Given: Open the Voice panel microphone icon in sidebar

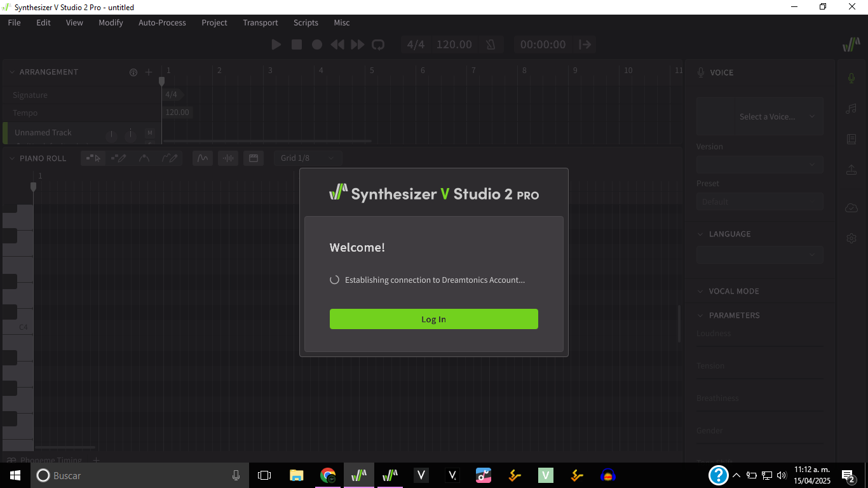Looking at the screenshot, I should click(851, 78).
